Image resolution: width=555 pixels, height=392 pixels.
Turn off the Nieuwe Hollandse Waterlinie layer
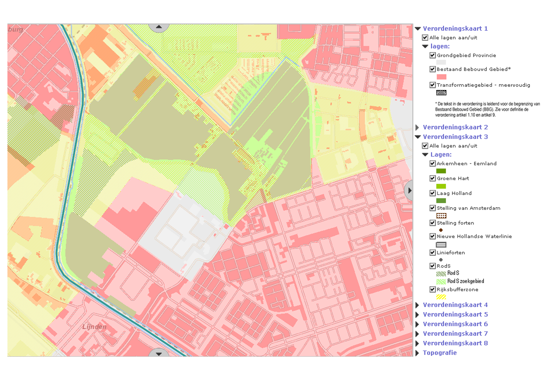432,236
